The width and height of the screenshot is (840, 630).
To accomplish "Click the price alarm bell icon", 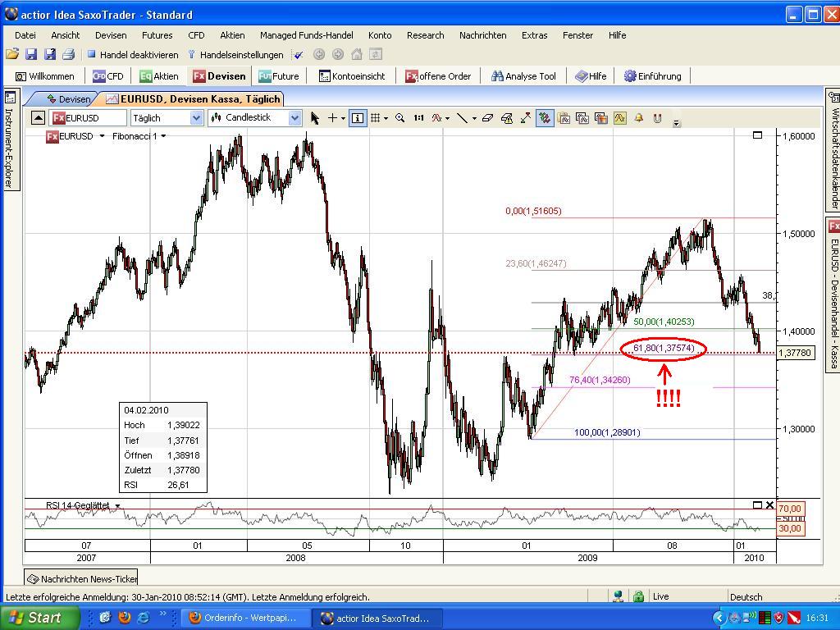I will tap(638, 117).
